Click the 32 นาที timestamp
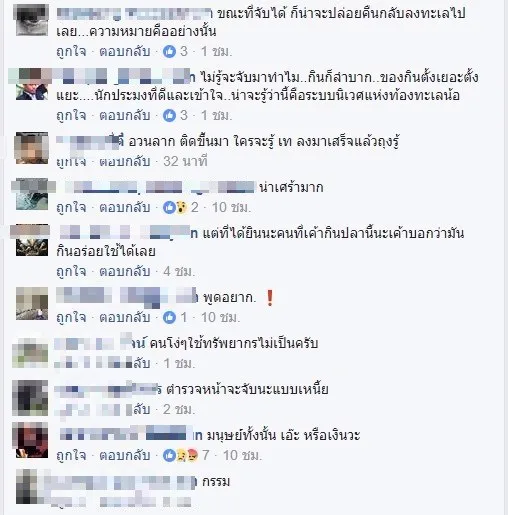This screenshot has width=508, height=515. coord(185,161)
